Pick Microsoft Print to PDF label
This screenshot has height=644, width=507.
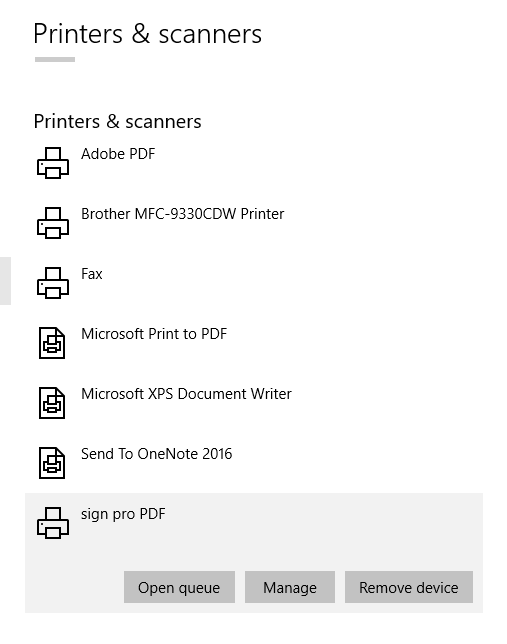pyautogui.click(x=154, y=334)
